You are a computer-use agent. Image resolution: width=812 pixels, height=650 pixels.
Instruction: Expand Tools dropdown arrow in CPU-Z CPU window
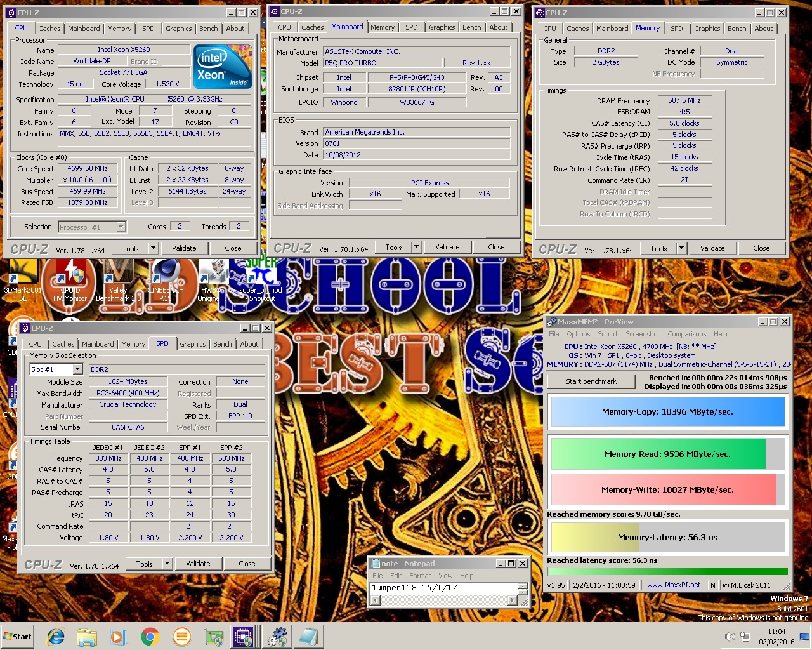[x=153, y=248]
